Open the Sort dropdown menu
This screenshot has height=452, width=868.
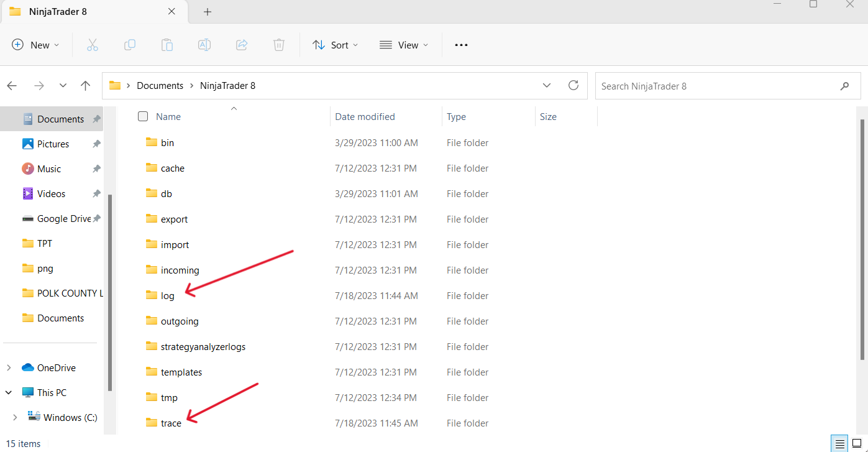(x=336, y=45)
